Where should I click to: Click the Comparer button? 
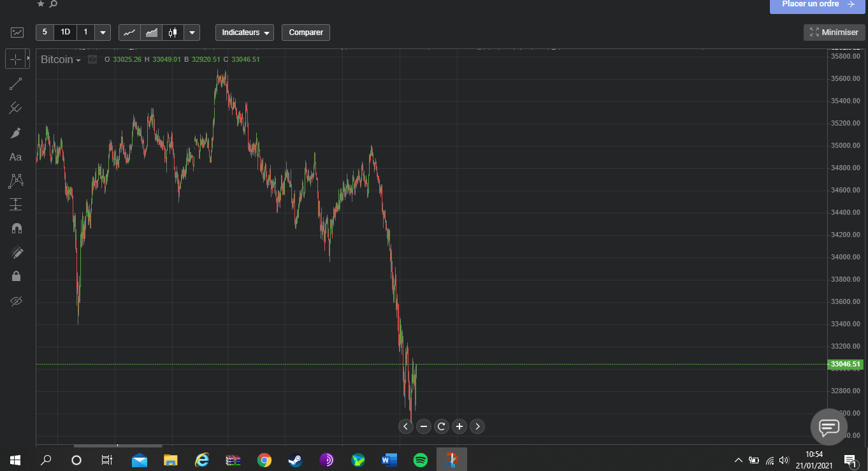tap(306, 33)
